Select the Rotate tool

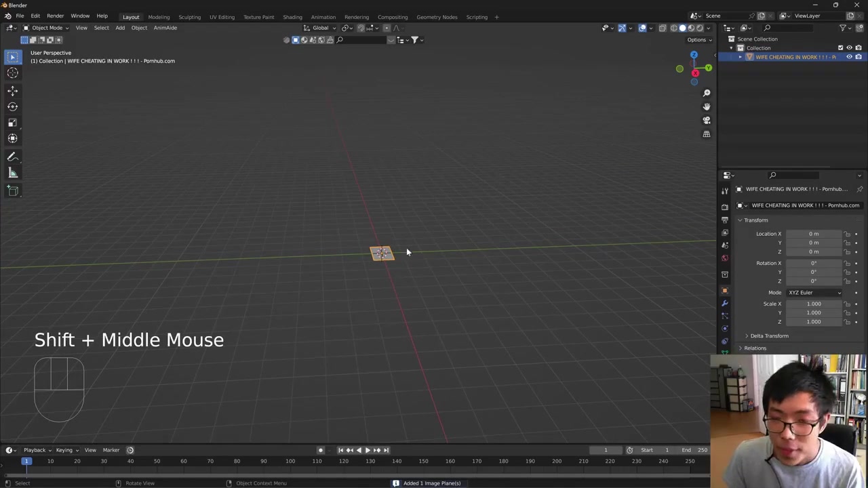(x=12, y=106)
